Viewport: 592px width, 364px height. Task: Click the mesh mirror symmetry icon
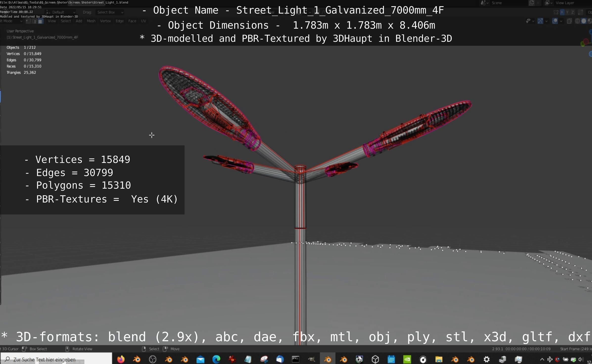(x=556, y=12)
